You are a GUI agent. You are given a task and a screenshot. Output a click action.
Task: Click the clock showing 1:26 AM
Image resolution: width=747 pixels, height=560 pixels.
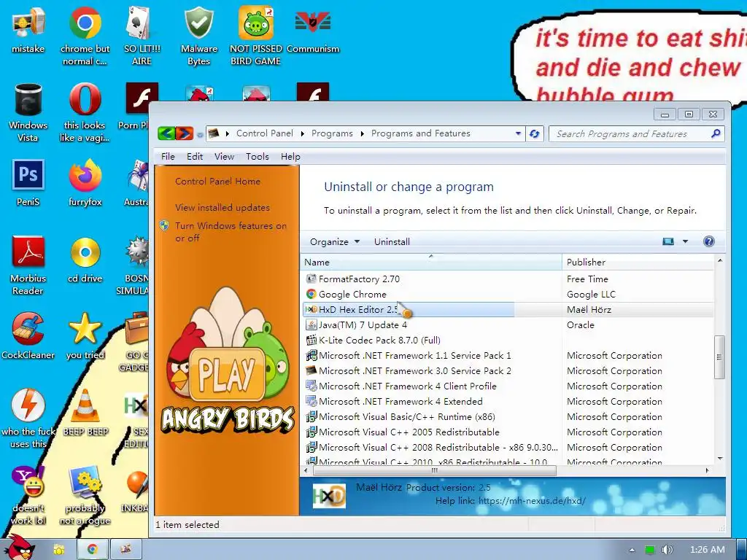tap(707, 550)
